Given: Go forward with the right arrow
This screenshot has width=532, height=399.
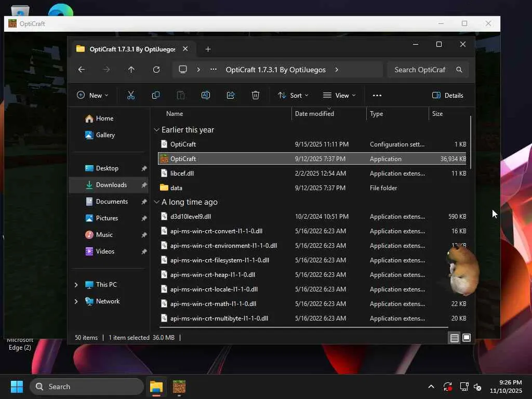Looking at the screenshot, I should pyautogui.click(x=107, y=70).
